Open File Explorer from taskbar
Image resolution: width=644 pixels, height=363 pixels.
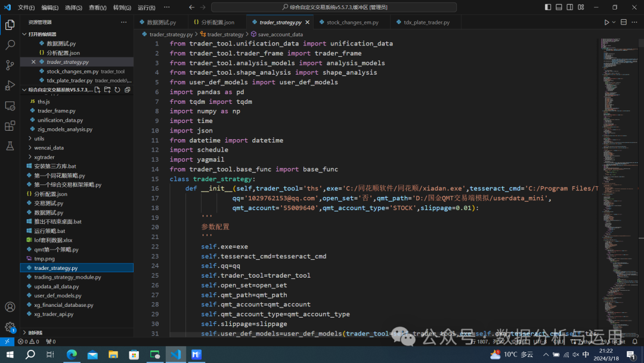pyautogui.click(x=113, y=355)
